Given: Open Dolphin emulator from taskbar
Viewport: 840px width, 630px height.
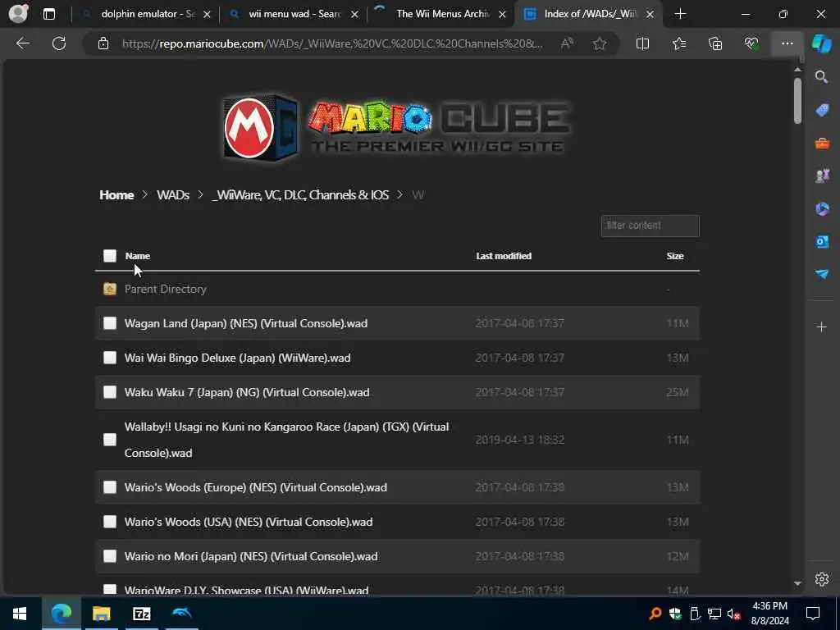Looking at the screenshot, I should [182, 614].
